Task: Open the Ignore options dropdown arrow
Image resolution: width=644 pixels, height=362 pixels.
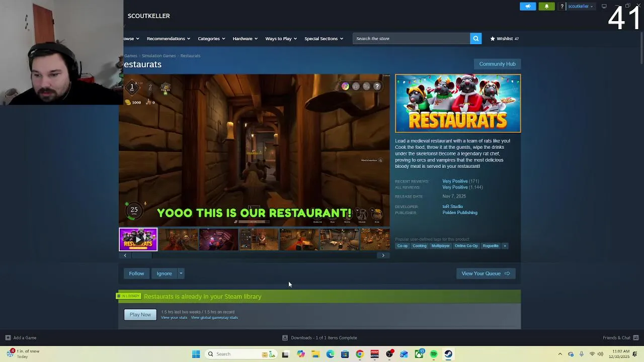Action: [181, 274]
